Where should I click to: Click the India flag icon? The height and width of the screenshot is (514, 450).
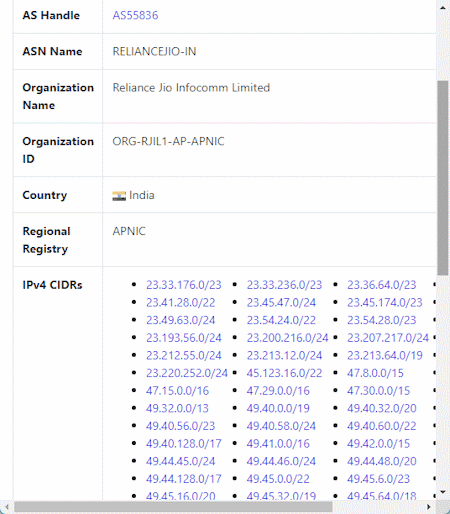(x=119, y=196)
